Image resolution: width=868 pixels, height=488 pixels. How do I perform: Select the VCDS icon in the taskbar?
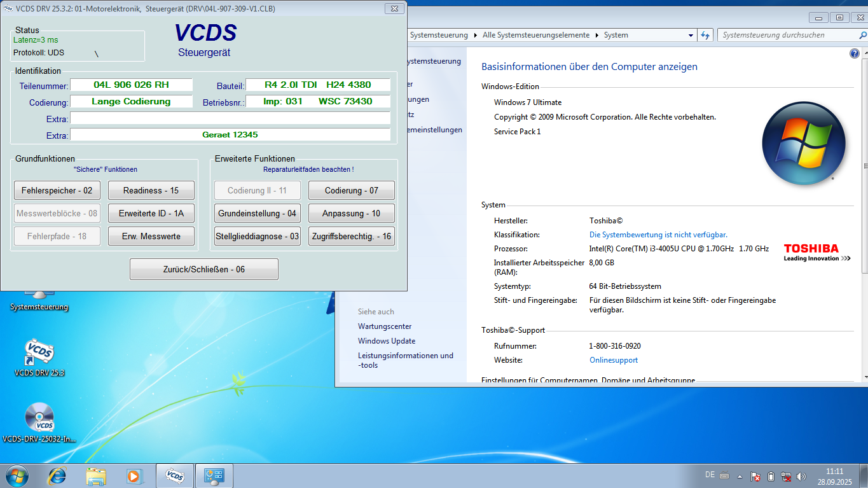tap(175, 476)
